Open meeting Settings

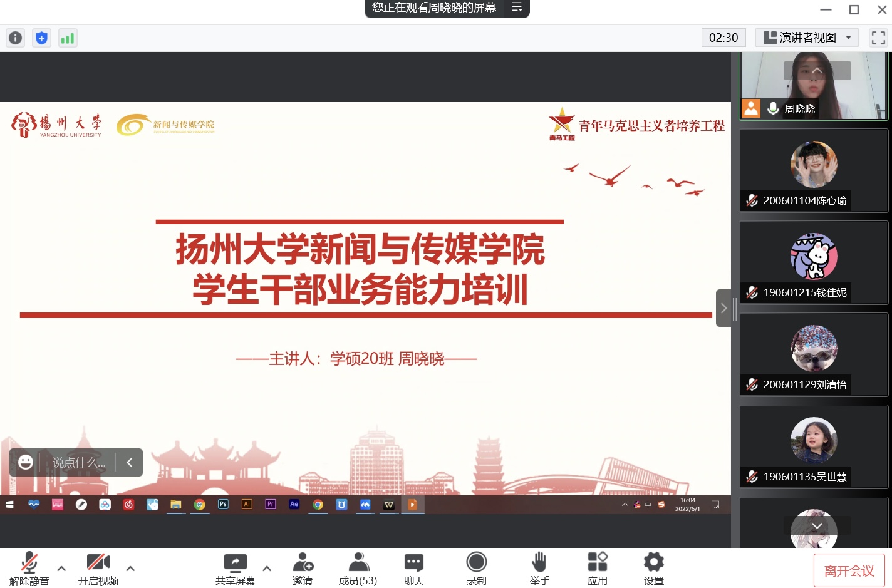coord(653,569)
